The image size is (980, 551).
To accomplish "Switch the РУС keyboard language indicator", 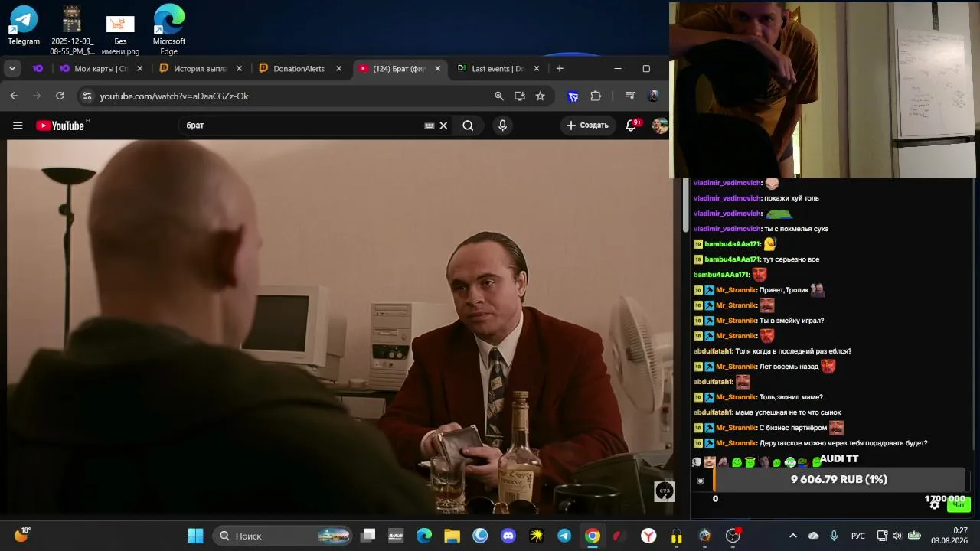I will (858, 536).
